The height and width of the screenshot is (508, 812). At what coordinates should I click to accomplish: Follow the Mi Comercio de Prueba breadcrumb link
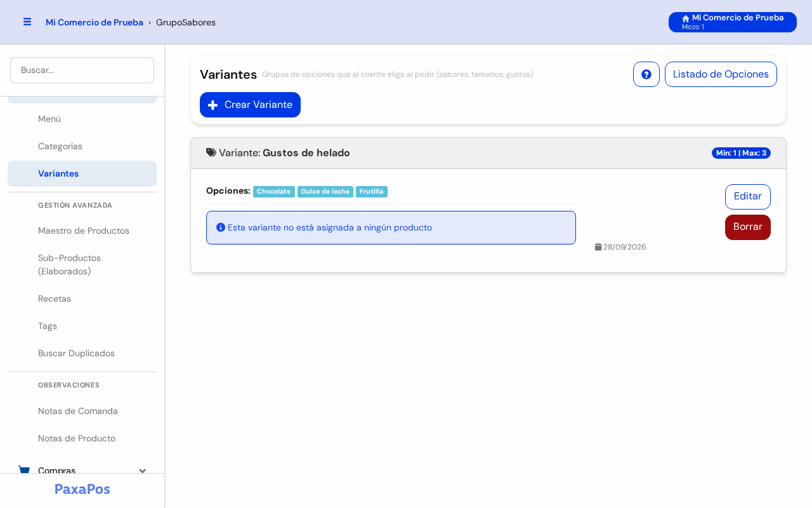click(x=95, y=22)
